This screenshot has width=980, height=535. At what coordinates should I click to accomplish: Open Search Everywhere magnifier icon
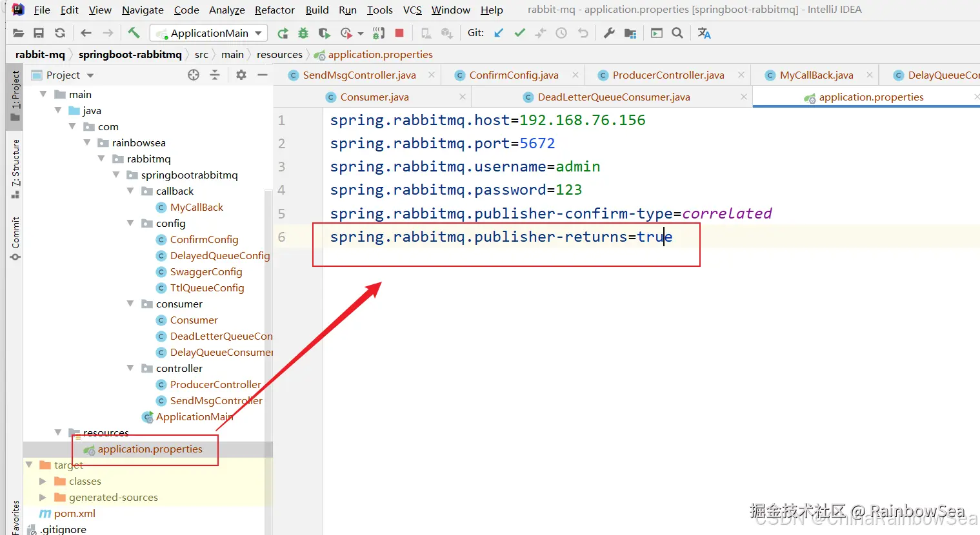677,33
